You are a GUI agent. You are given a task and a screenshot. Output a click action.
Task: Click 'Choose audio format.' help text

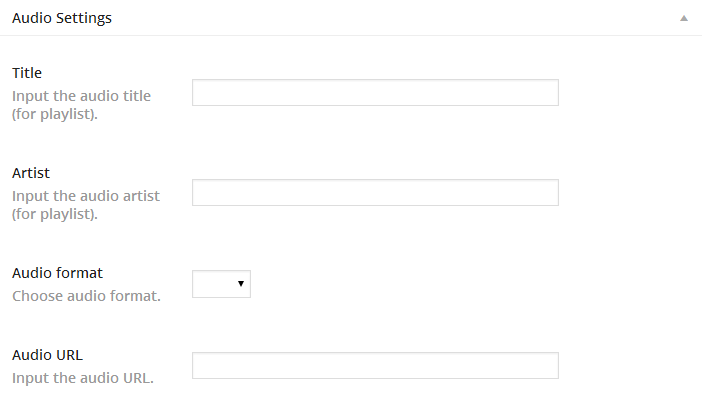tap(86, 296)
